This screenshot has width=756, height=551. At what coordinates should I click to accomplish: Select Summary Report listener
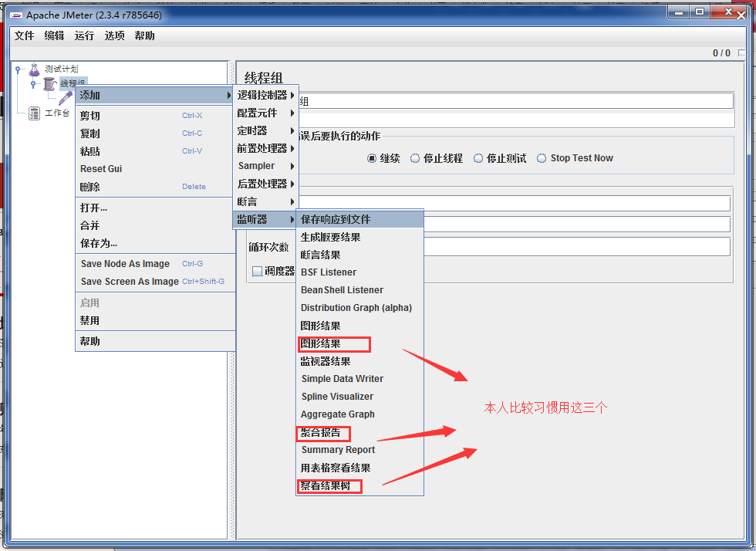pyautogui.click(x=359, y=450)
